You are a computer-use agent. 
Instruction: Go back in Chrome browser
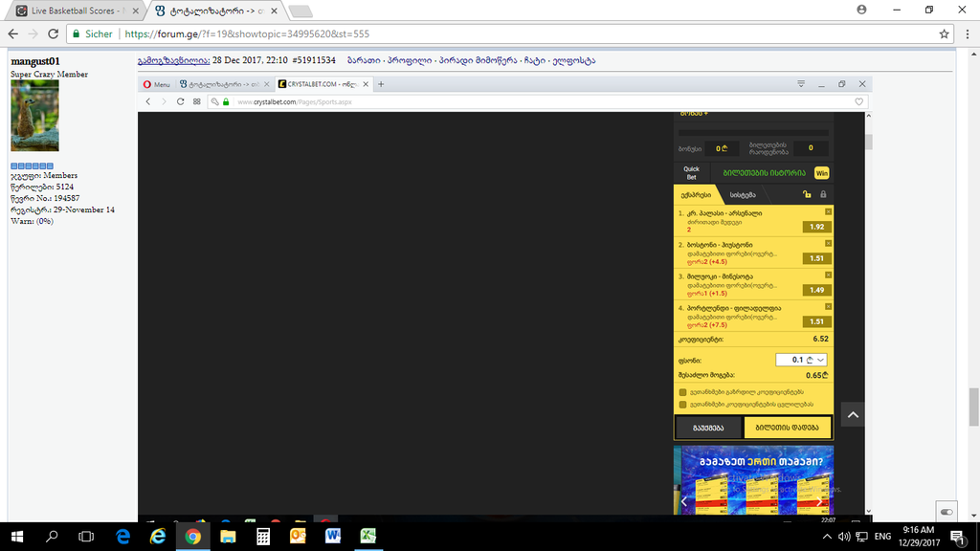pos(13,33)
